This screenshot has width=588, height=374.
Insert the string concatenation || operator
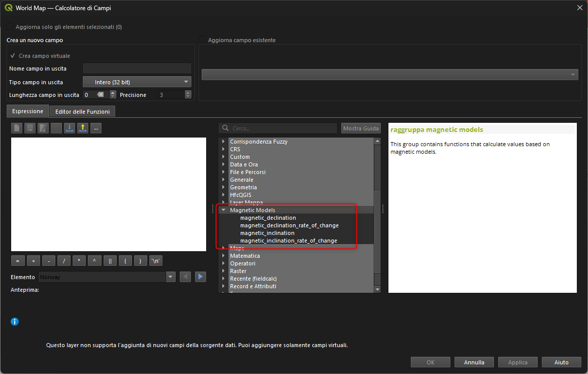(x=110, y=261)
